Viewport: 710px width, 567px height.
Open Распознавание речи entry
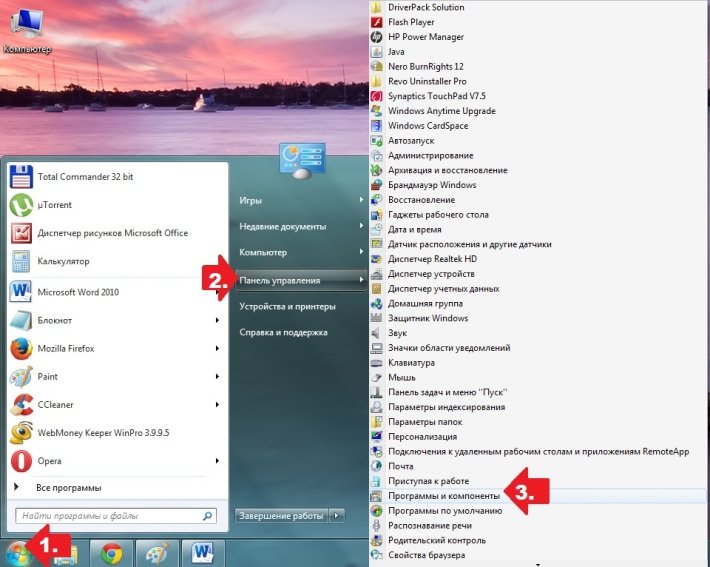coord(430,526)
